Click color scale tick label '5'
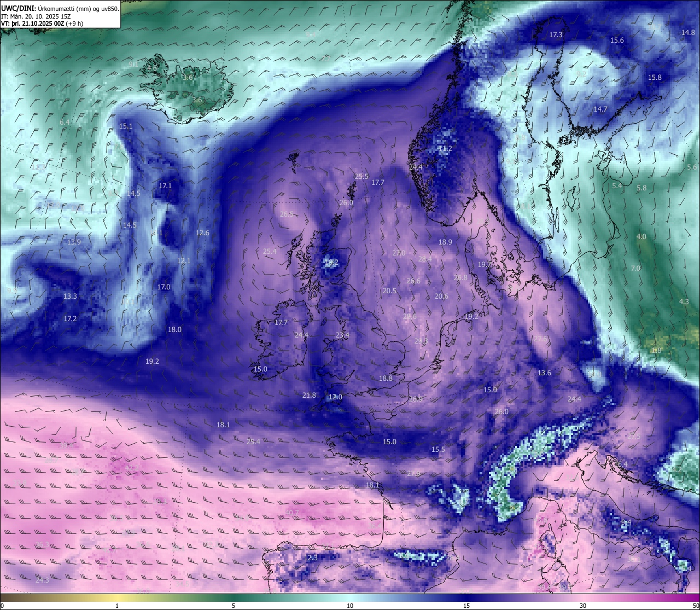This screenshot has width=700, height=610. click(x=234, y=606)
